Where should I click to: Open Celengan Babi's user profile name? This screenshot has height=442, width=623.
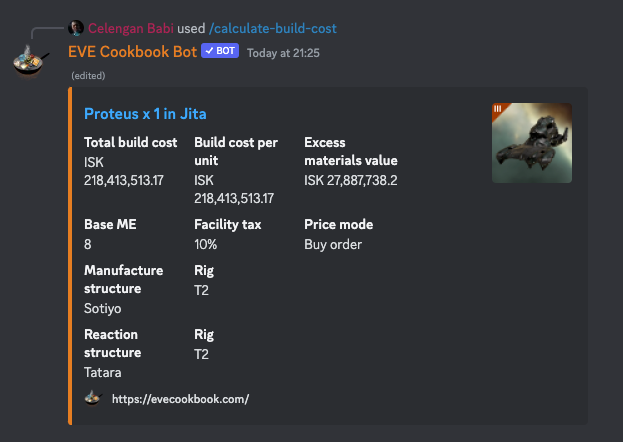[131, 28]
